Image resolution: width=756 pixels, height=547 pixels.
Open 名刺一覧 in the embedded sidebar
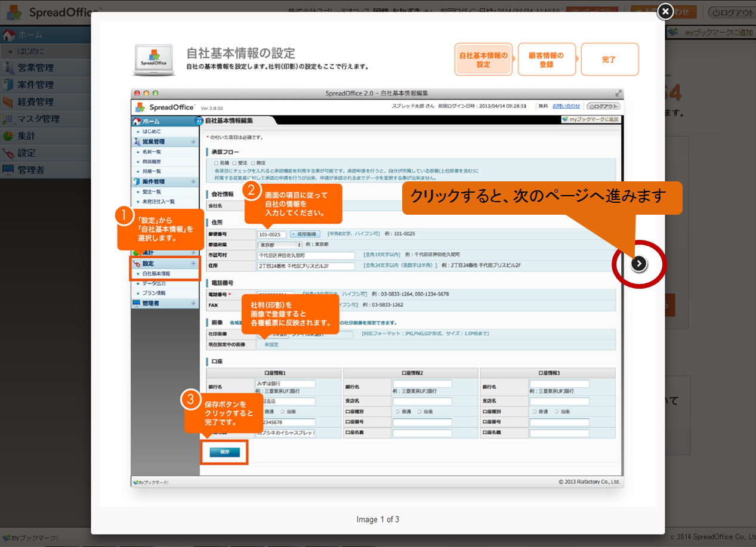(152, 152)
